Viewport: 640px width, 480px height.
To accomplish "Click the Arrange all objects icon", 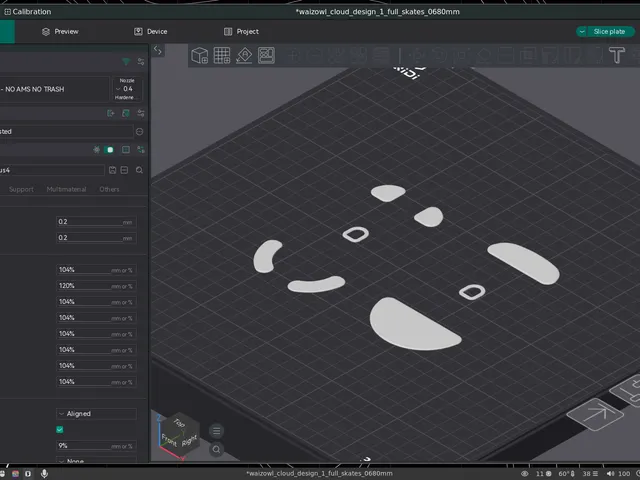I will (x=266, y=56).
